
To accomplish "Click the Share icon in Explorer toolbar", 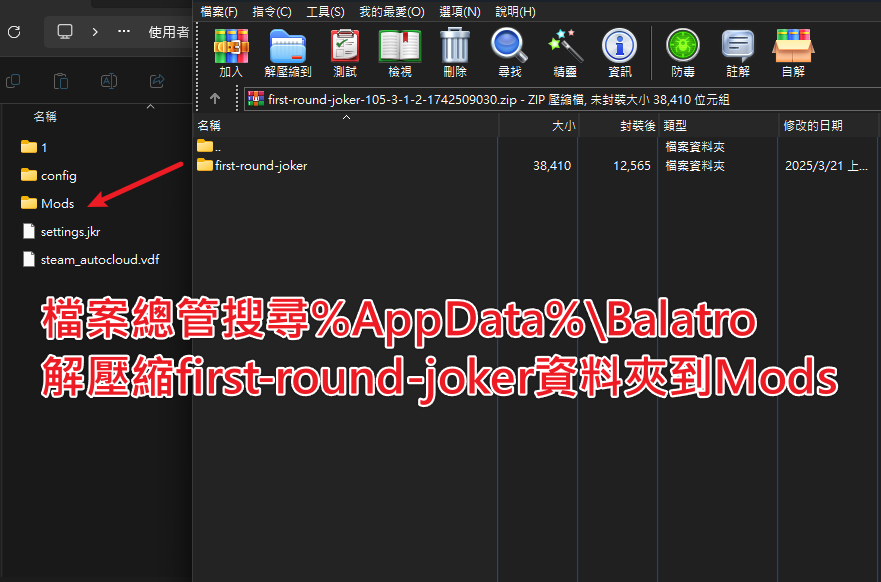I will (157, 81).
